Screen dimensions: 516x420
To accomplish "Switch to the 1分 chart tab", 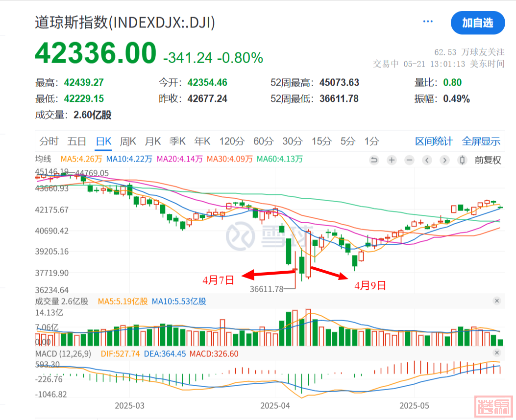I will 371,141.
